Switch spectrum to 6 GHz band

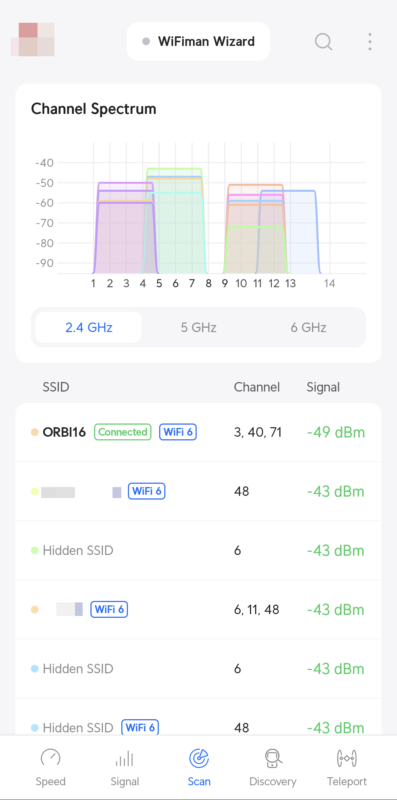pos(308,327)
